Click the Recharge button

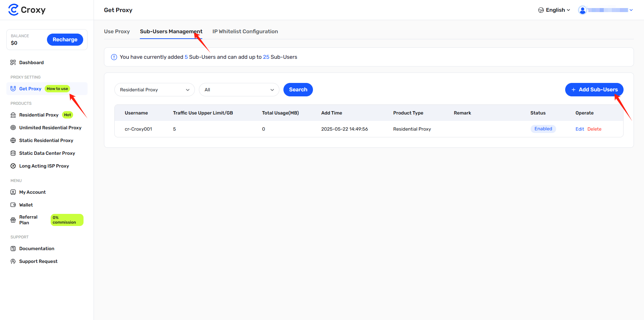point(65,40)
